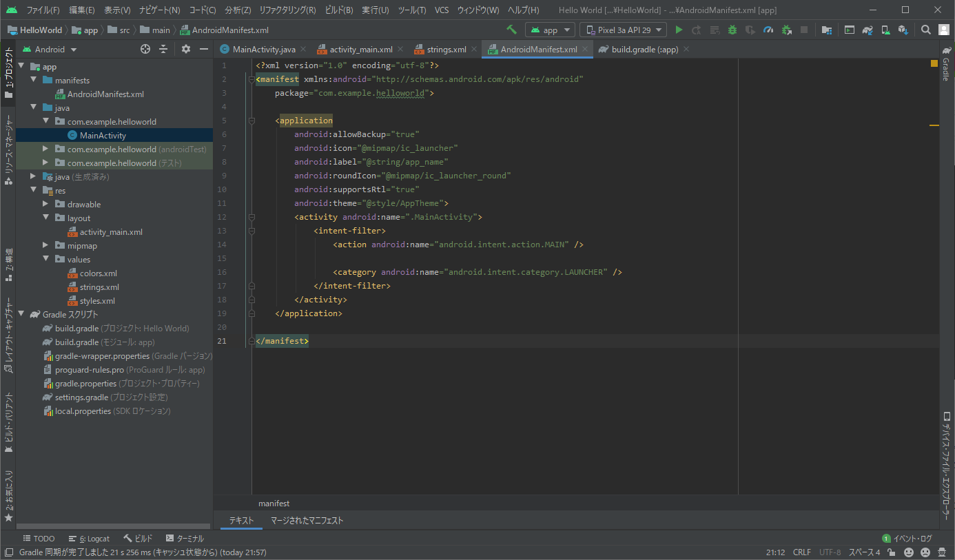Click the Run Anything console icon in toolbar
Screen dimensions: 955x560
click(x=850, y=30)
